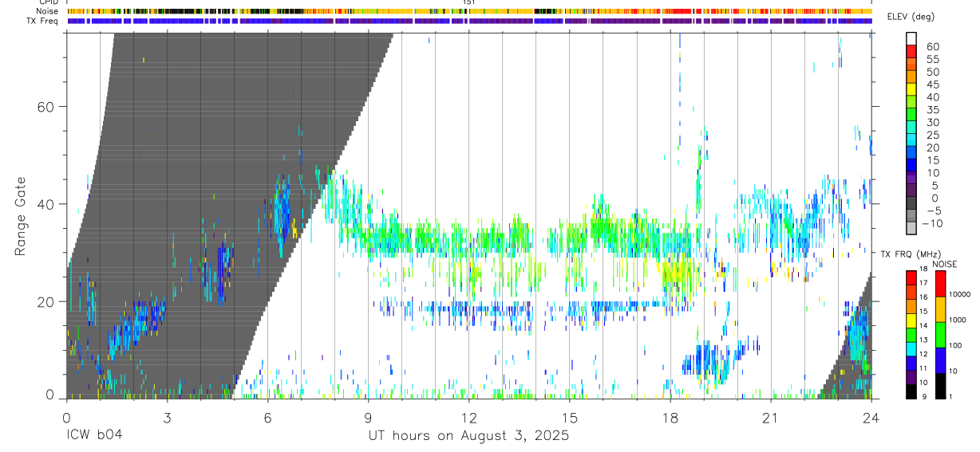Click the x-axis hour tick '0'
The height and width of the screenshot is (452, 980).
[66, 418]
